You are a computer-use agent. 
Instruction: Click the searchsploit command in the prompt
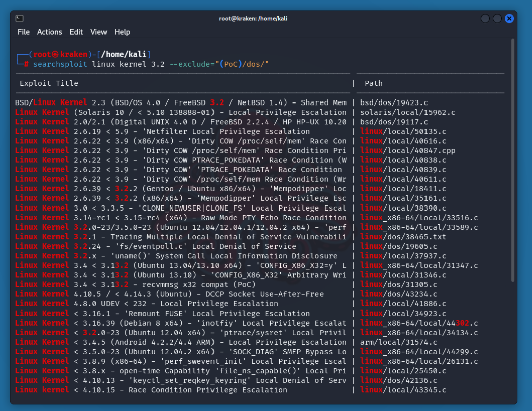pos(60,64)
